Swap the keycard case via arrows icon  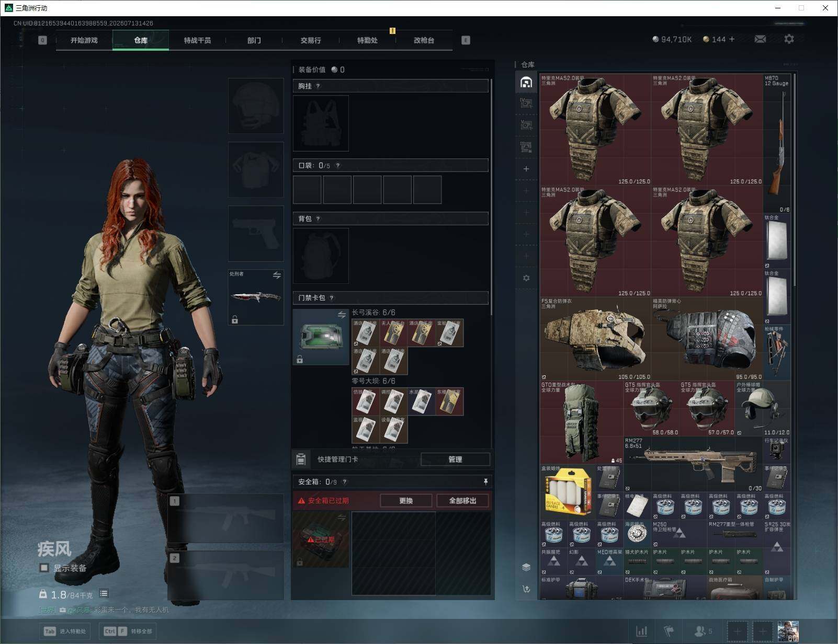click(x=342, y=315)
